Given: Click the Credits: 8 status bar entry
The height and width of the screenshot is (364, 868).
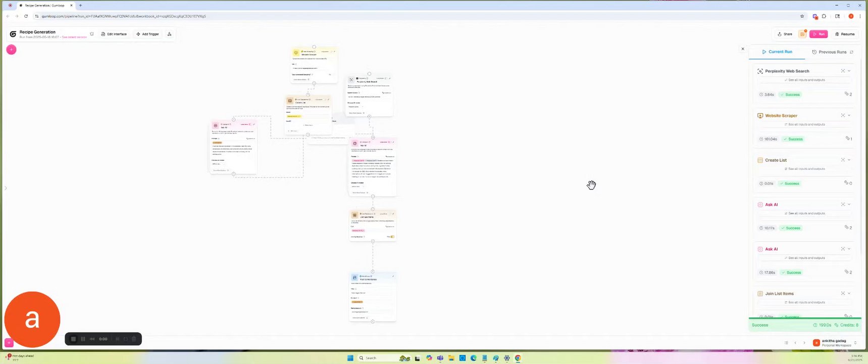Looking at the screenshot, I should point(847,325).
